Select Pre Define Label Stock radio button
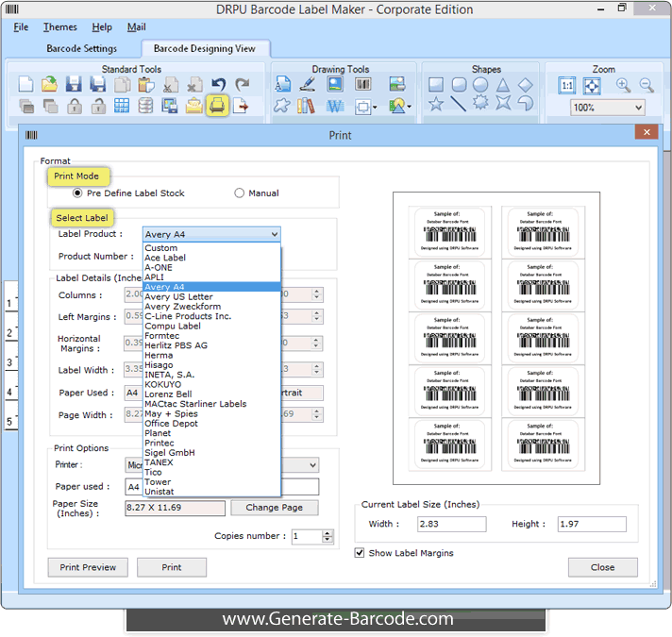672x637 pixels. [77, 193]
